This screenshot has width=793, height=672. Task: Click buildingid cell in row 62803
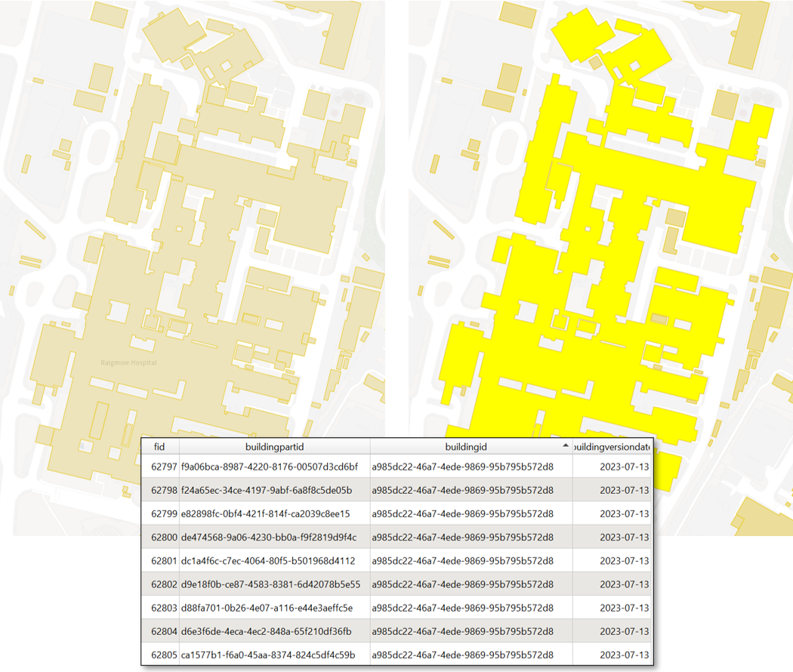pyautogui.click(x=462, y=607)
